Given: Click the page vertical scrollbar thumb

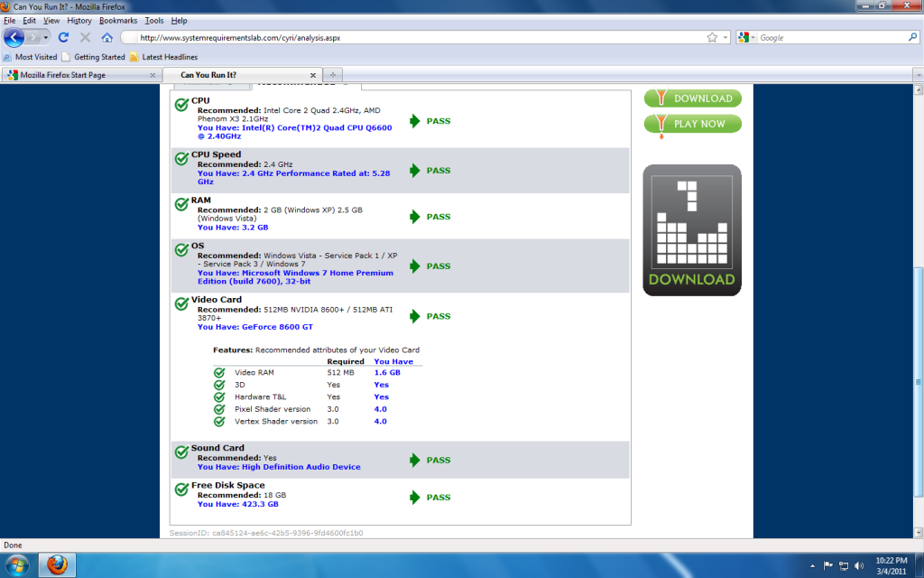Looking at the screenshot, I should [918, 382].
